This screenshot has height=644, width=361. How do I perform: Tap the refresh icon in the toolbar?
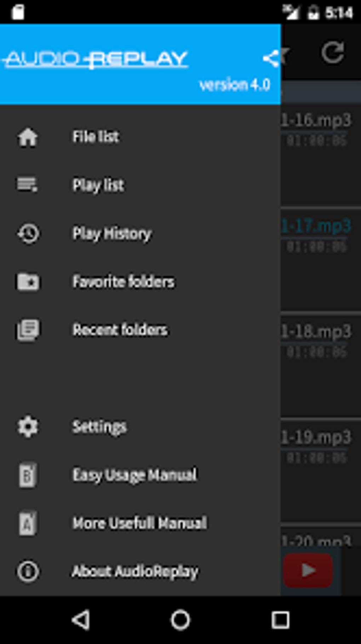point(332,53)
